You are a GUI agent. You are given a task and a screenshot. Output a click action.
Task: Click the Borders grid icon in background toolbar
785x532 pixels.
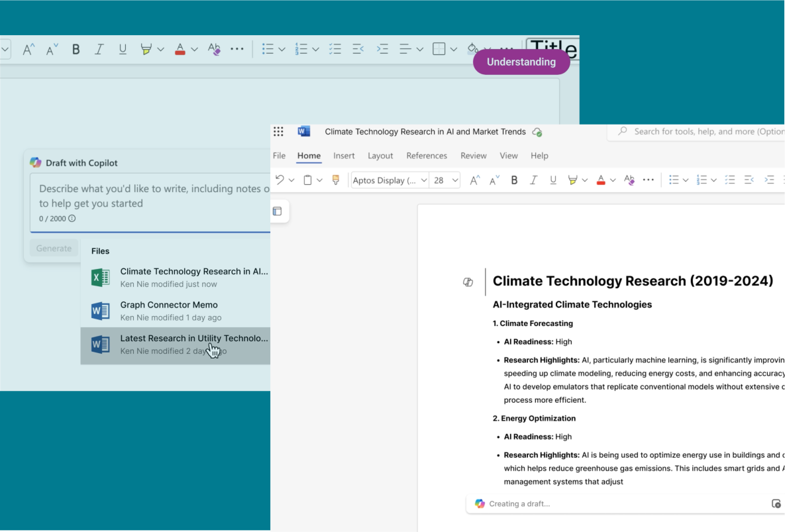pos(439,49)
